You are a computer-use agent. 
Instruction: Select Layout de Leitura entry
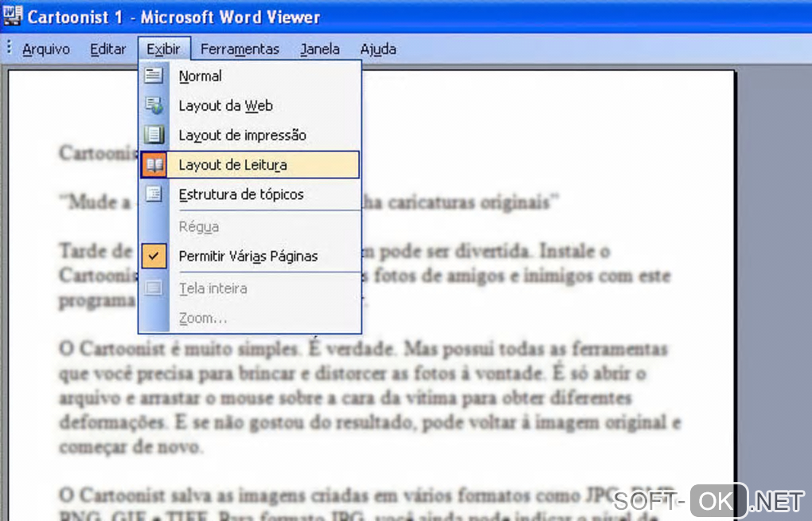(250, 165)
